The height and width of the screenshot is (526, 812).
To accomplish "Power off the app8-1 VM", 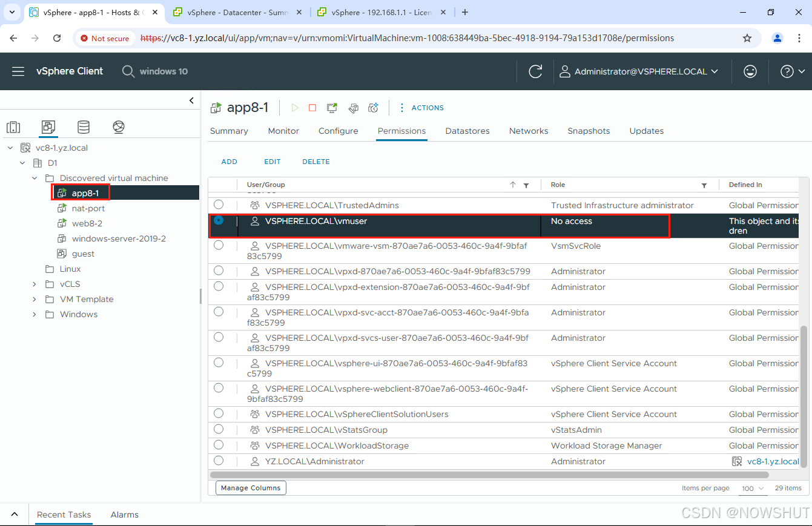I will (x=312, y=108).
